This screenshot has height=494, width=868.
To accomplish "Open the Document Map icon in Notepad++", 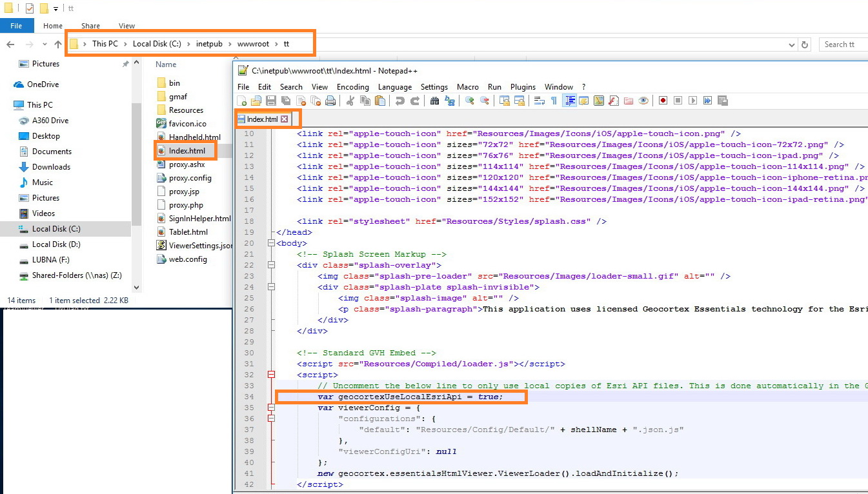I will tap(599, 101).
